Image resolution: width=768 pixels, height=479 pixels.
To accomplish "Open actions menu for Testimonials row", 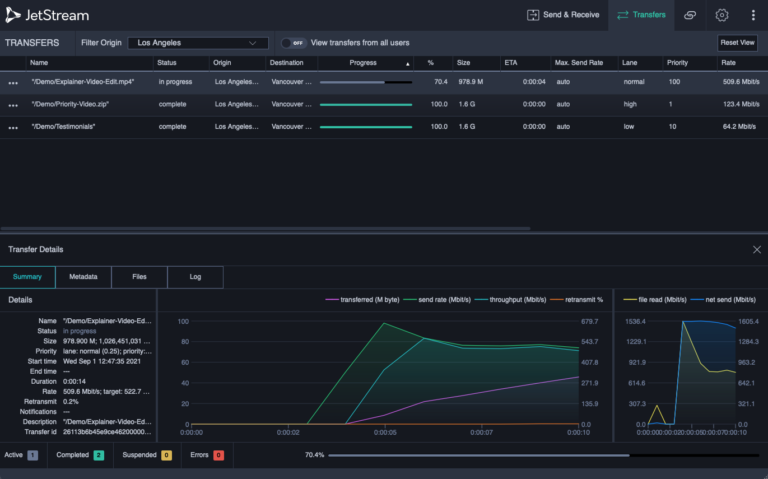I will coord(13,127).
